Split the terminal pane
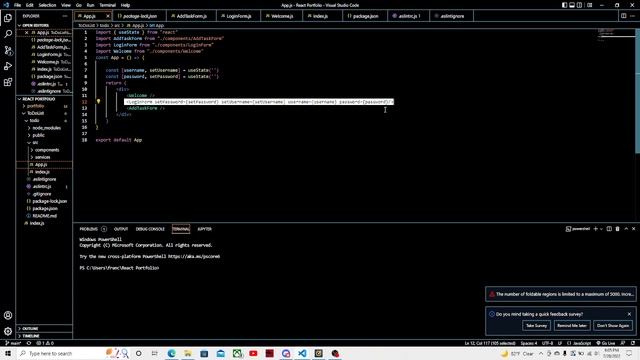The width and height of the screenshot is (640, 360). pos(609,229)
